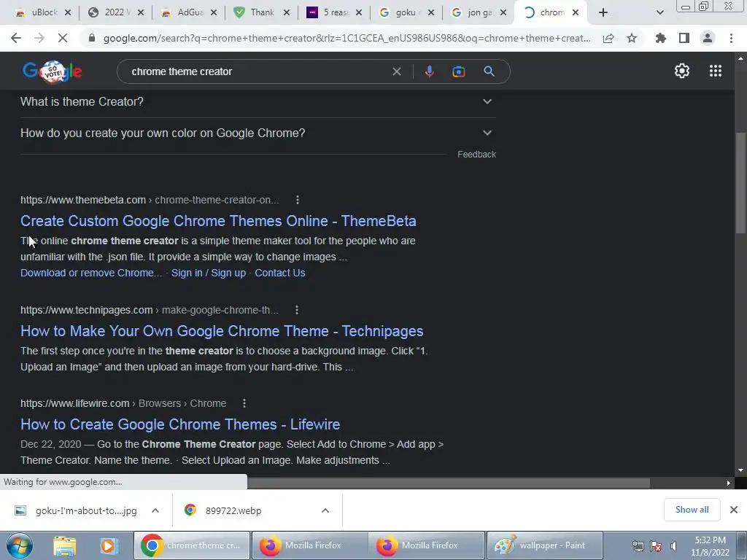Launch Windows Media Player from taskbar

pyautogui.click(x=108, y=545)
